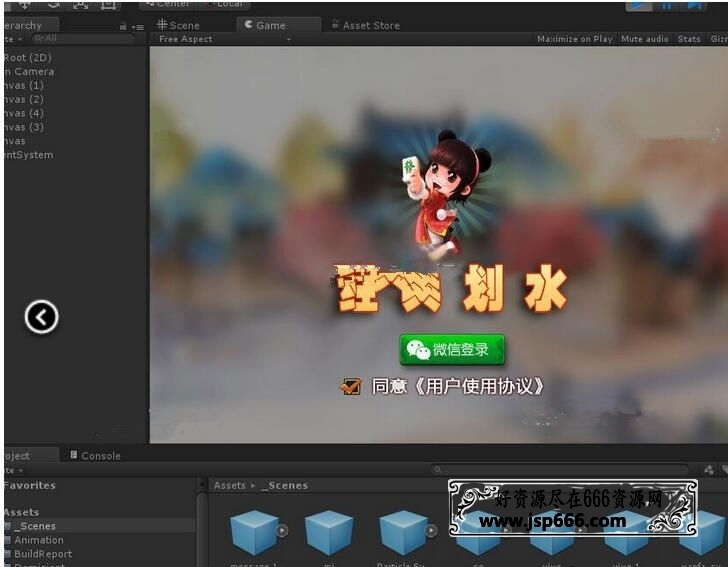
Task: Click the play arrow on first scene asset
Action: click(282, 530)
